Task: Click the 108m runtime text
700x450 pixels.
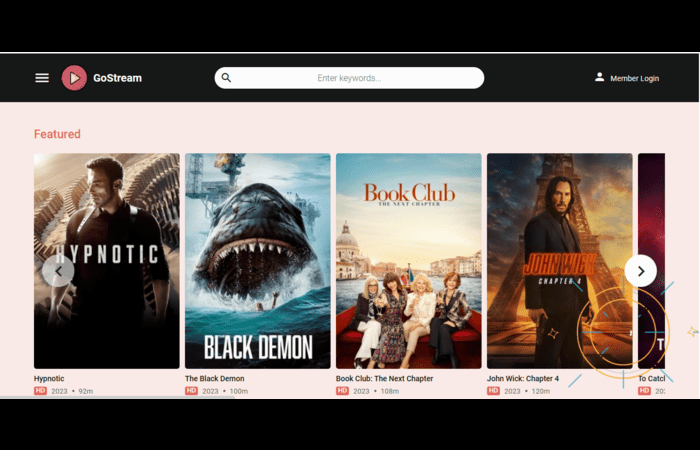Action: (390, 392)
